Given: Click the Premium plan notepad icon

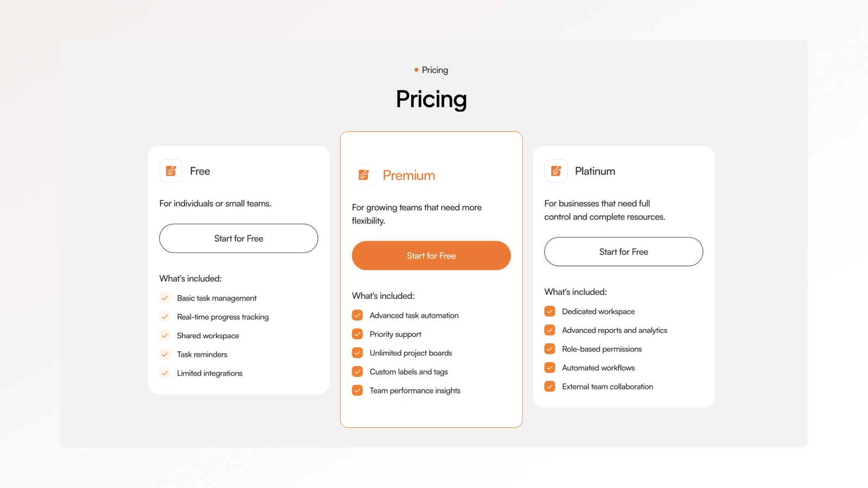Looking at the screenshot, I should click(x=363, y=175).
